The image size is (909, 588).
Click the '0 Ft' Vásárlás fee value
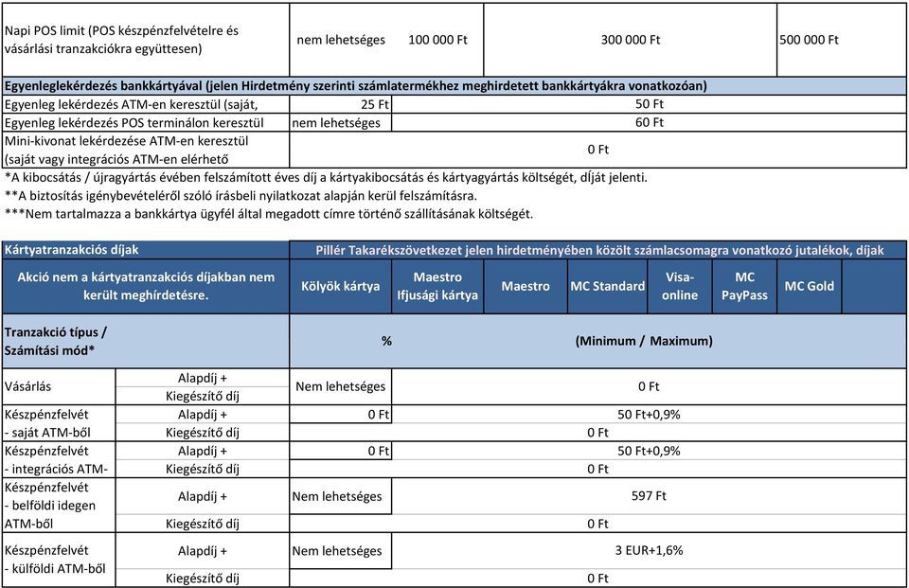coord(649,386)
